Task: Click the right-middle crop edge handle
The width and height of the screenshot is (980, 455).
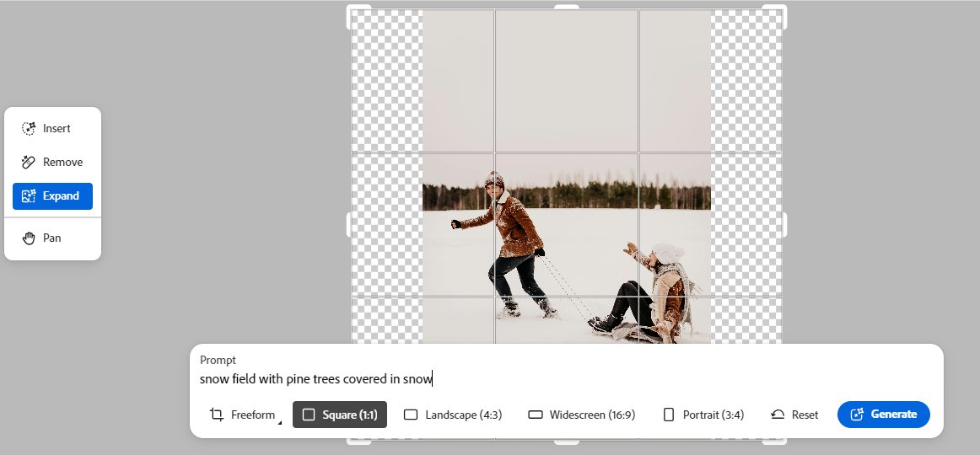Action: (x=784, y=225)
